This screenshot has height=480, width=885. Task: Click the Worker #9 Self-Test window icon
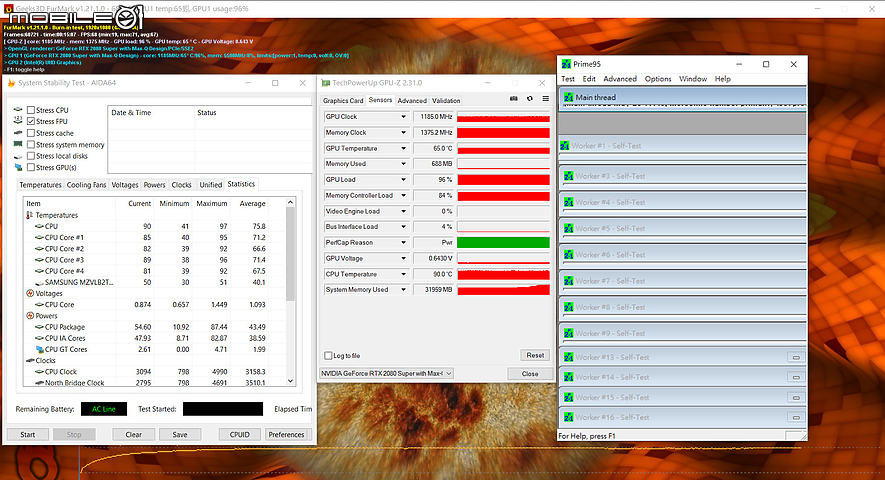[x=568, y=333]
